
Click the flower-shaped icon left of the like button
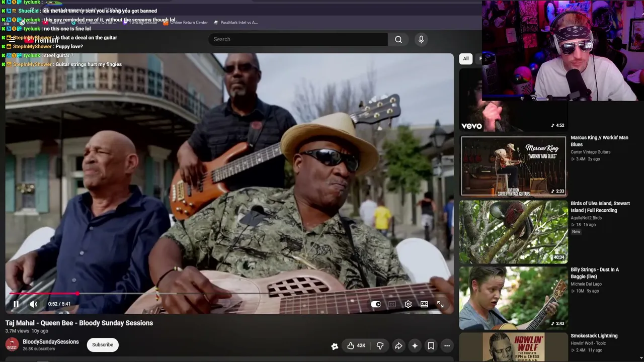(335, 346)
